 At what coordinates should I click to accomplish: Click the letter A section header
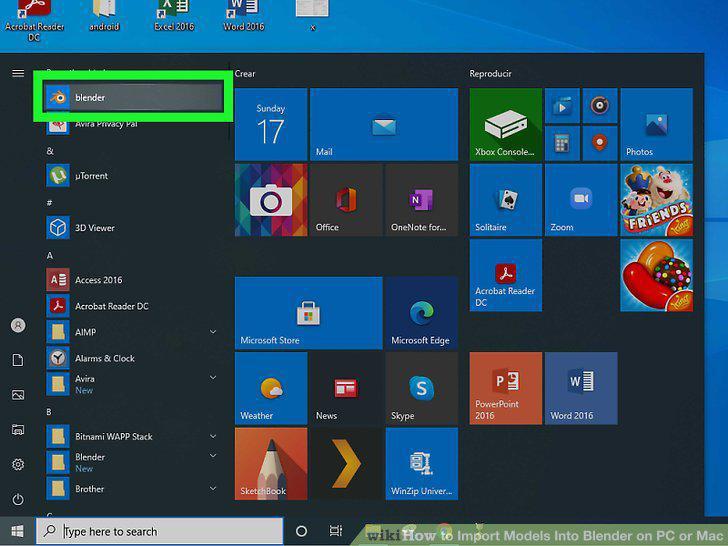coord(50,256)
